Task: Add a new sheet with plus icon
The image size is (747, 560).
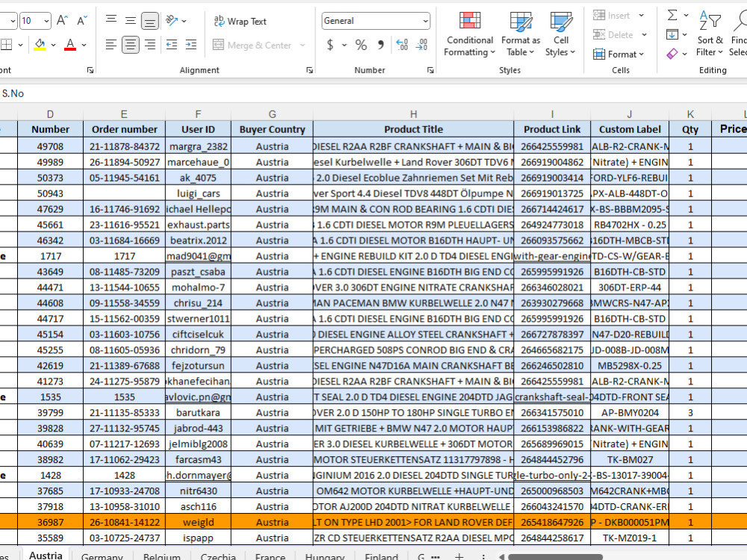Action: coord(459,556)
